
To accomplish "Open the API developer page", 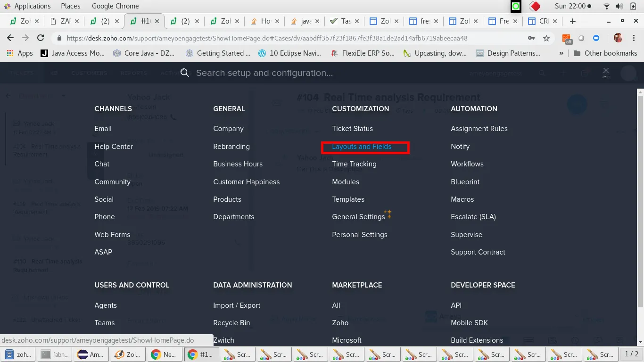I will 456,305.
